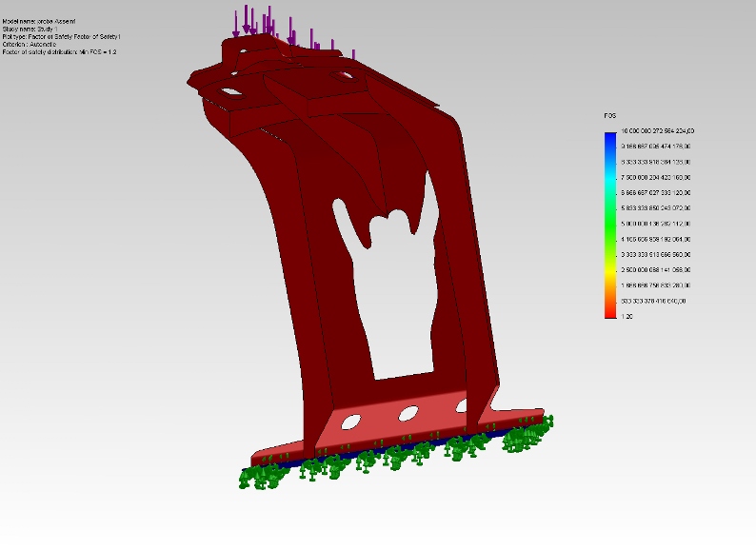Click the blue top of color legend
The width and height of the screenshot is (756, 550).
pyautogui.click(x=609, y=138)
